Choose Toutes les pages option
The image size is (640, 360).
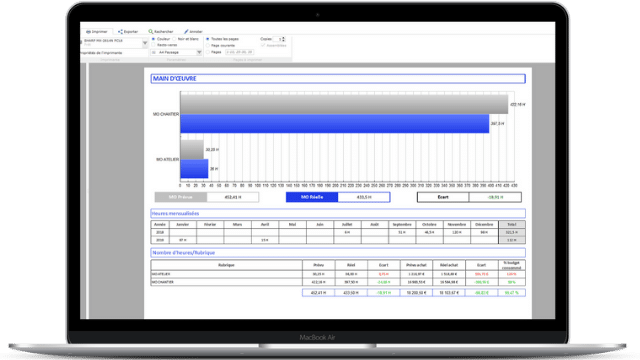click(207, 39)
